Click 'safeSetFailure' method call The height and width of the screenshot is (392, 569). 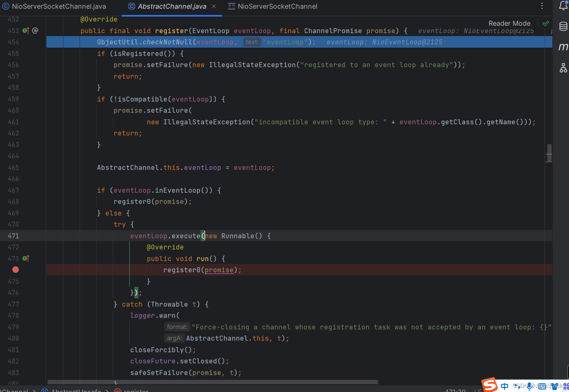(x=159, y=373)
